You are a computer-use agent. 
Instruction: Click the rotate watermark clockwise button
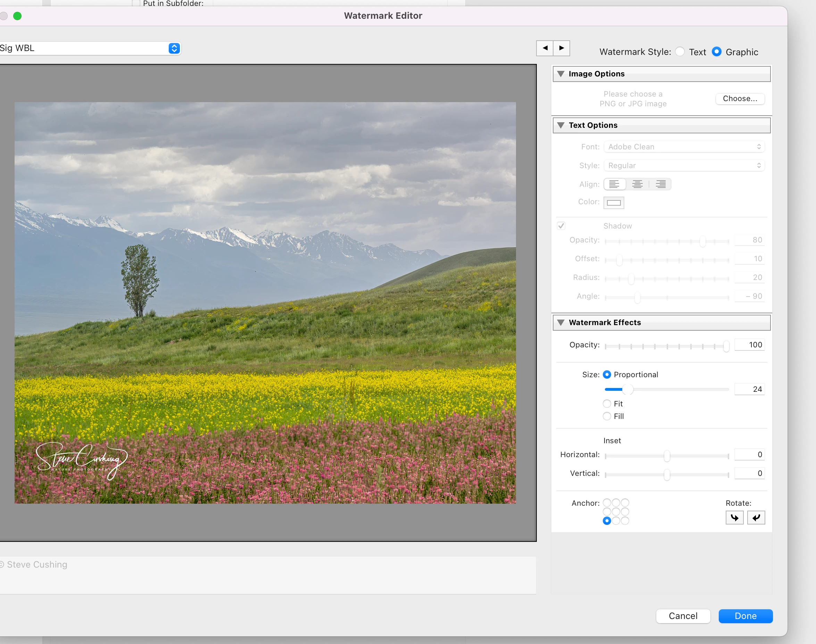point(734,518)
